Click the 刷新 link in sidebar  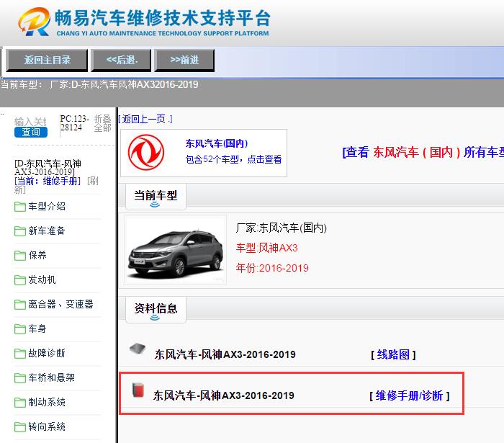pos(93,182)
